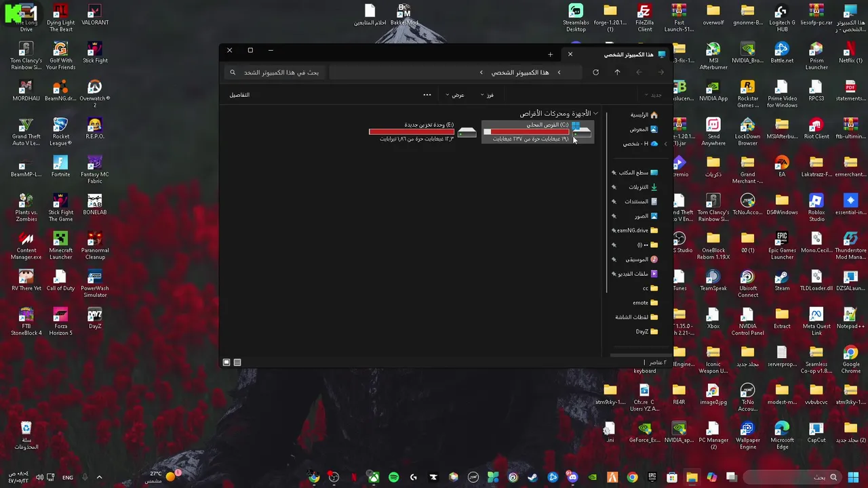Image resolution: width=868 pixels, height=488 pixels.
Task: Open the Downloads (التنزيلات) sidebar folder
Action: (643, 187)
